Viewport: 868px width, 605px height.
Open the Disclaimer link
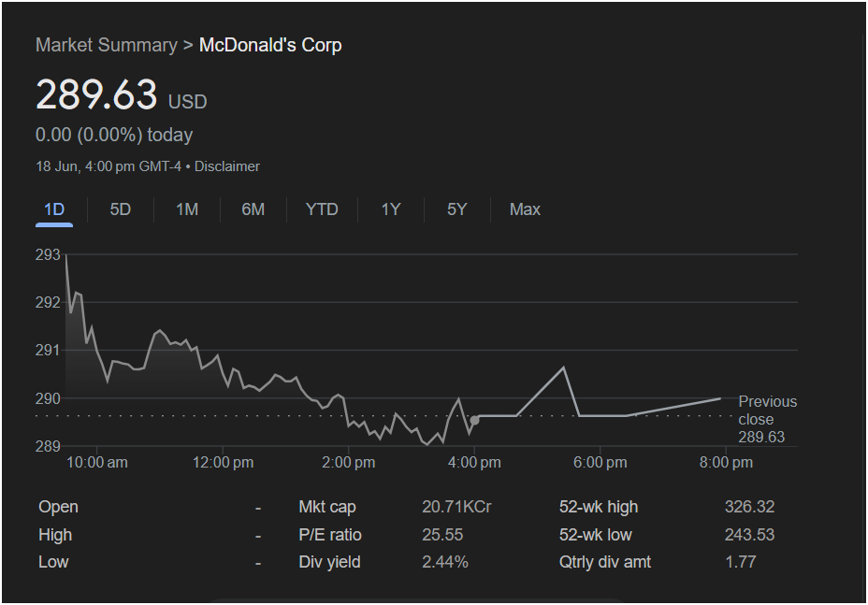point(227,166)
